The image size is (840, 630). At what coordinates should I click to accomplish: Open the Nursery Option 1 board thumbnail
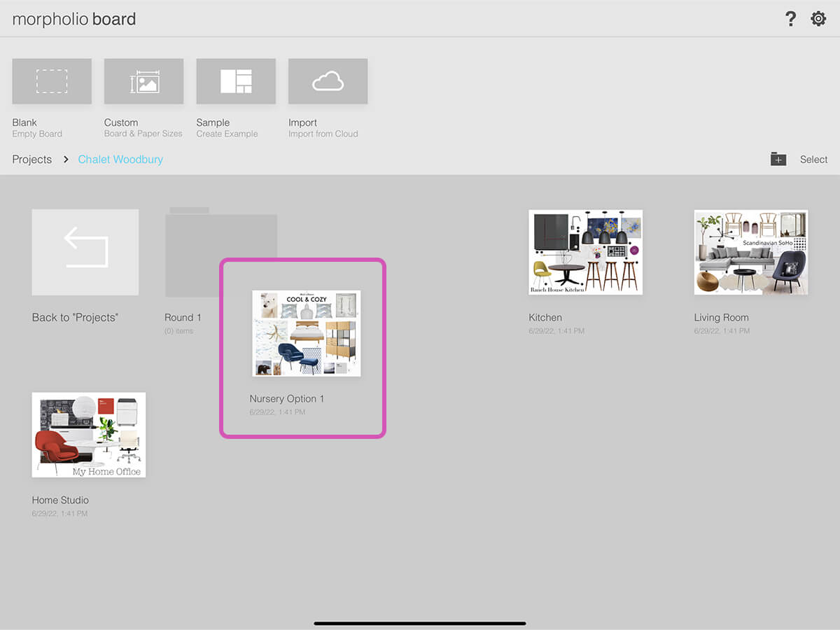pos(307,333)
